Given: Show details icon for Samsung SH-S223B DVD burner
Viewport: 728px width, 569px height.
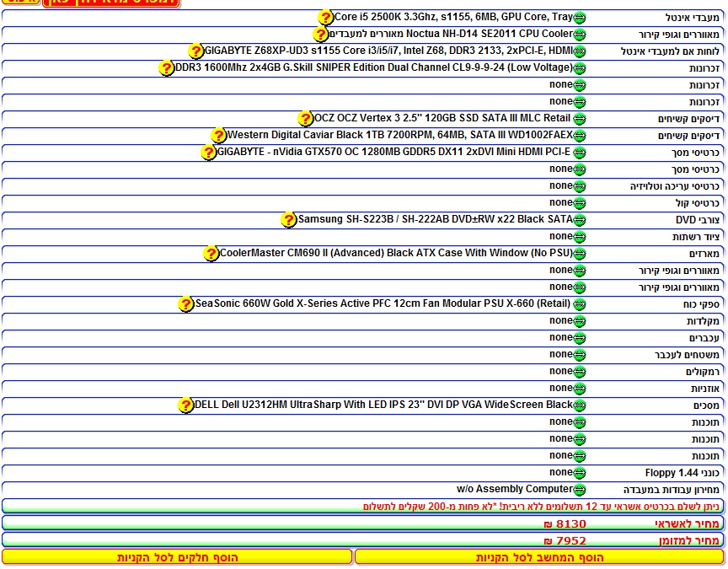Looking at the screenshot, I should pos(289,220).
